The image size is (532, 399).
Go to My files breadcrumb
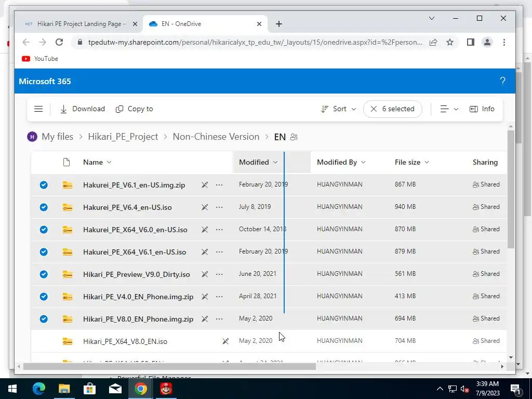57,137
